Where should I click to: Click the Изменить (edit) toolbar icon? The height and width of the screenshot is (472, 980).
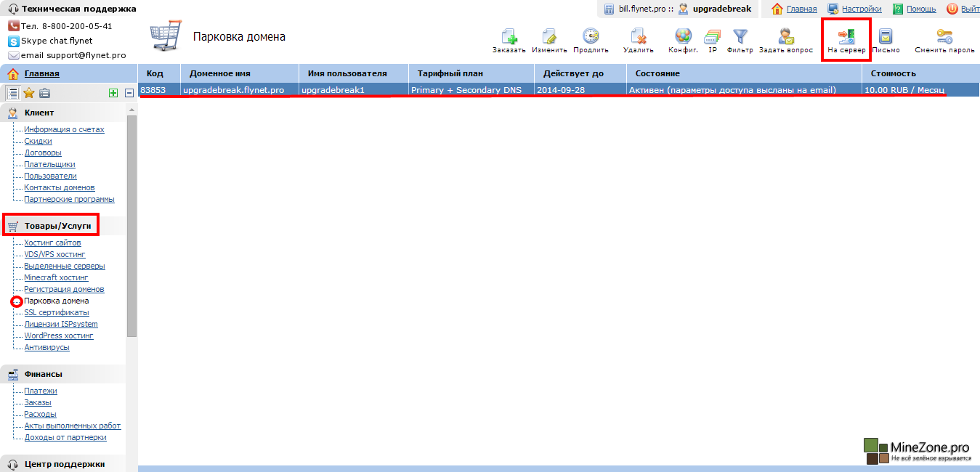tap(549, 37)
